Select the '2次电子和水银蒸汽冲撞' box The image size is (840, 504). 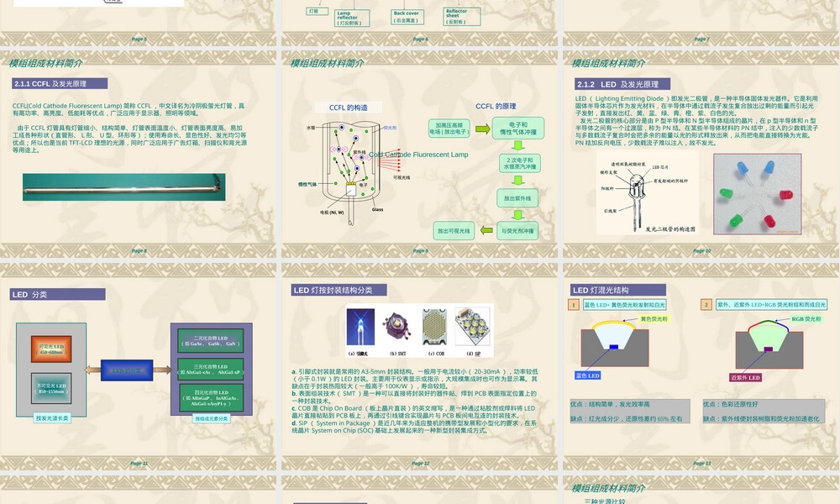coord(519,163)
